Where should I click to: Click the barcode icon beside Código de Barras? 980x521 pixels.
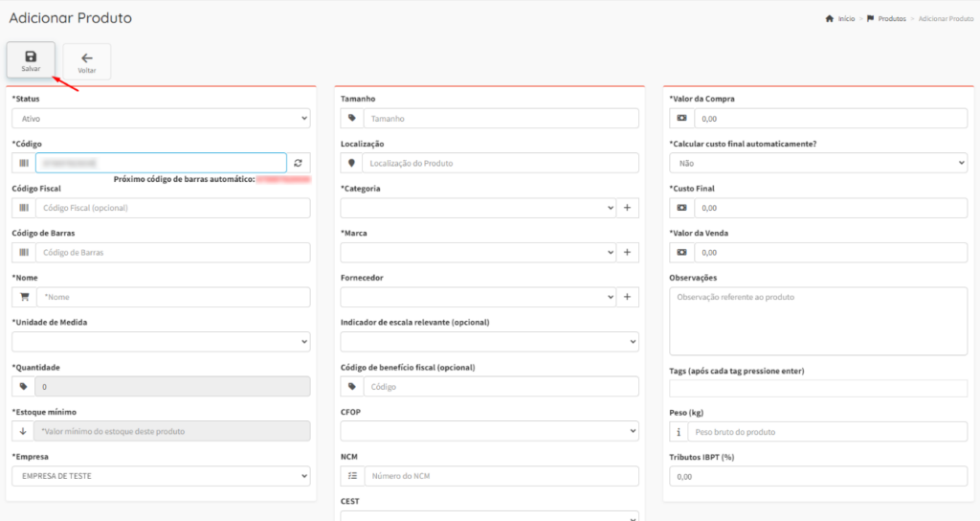24,253
